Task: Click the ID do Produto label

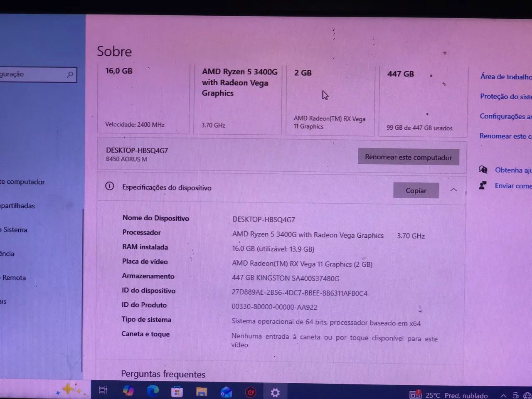Action: (x=144, y=305)
